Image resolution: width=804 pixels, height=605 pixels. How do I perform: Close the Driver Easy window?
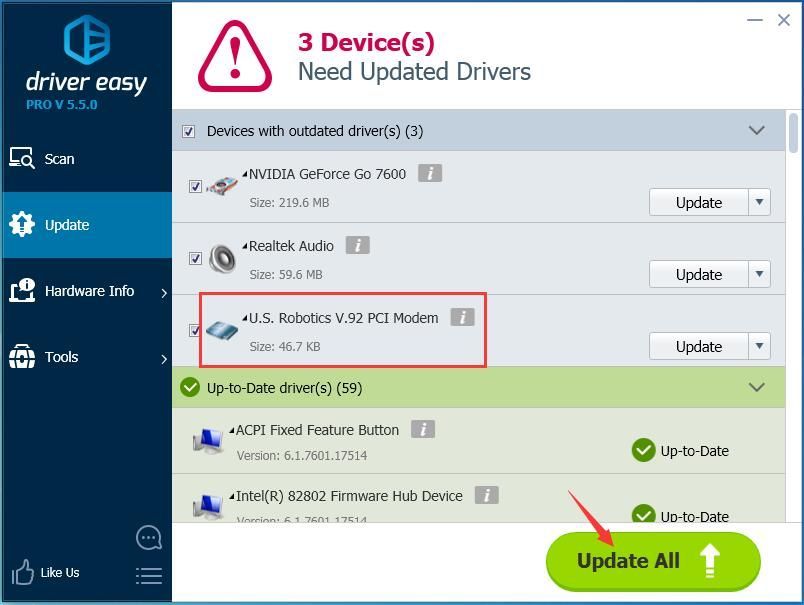pyautogui.click(x=783, y=21)
